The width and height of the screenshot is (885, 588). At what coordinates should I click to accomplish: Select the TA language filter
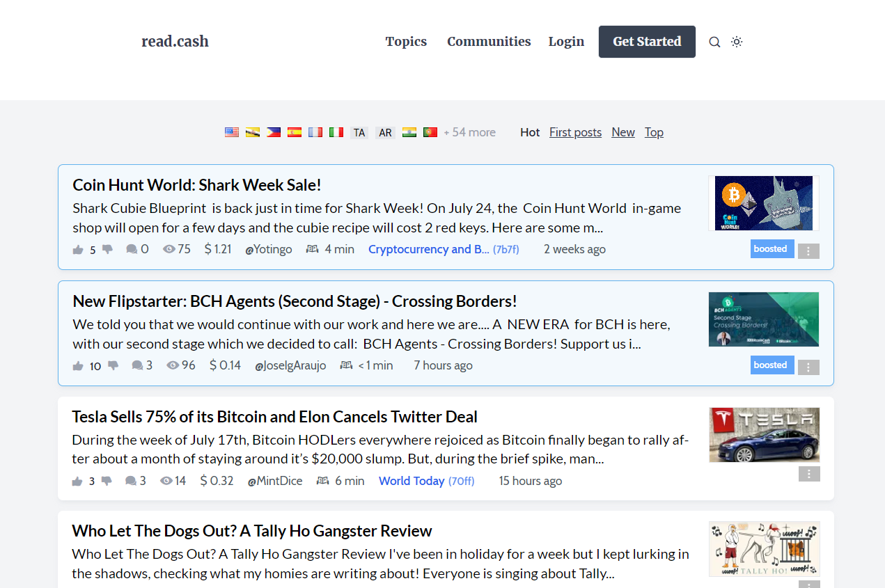[x=359, y=132]
